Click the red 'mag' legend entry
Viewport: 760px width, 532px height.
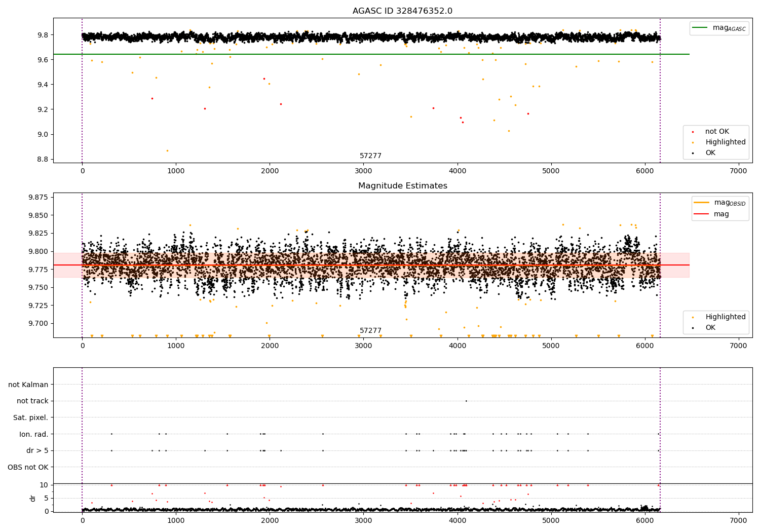pyautogui.click(x=721, y=214)
